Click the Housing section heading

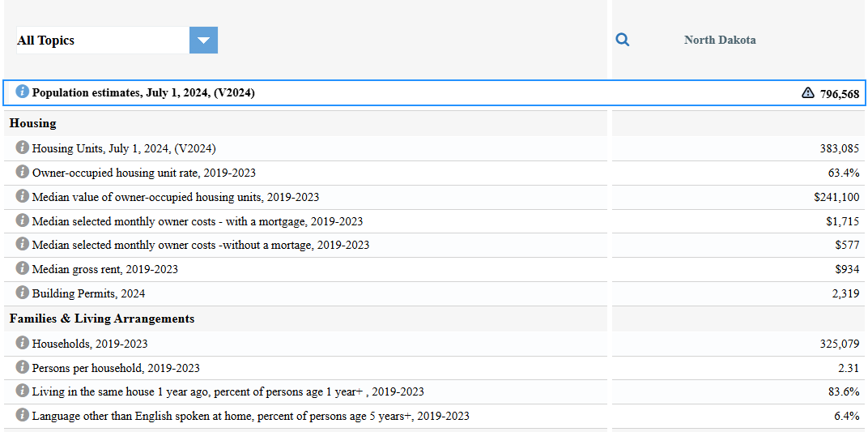coord(33,123)
